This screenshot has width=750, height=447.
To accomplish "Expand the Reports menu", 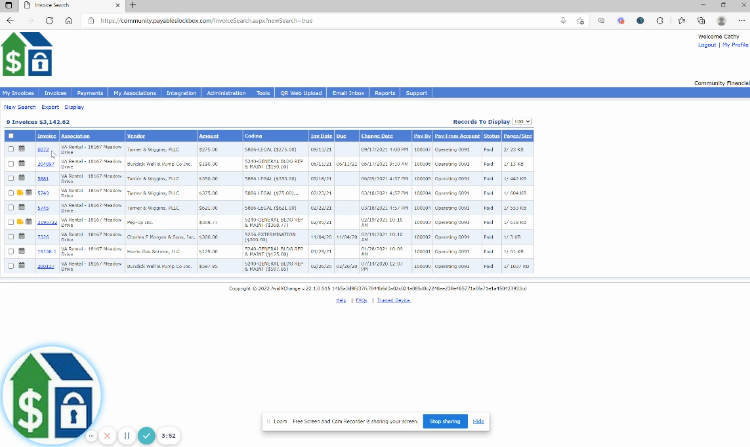I will coord(384,92).
